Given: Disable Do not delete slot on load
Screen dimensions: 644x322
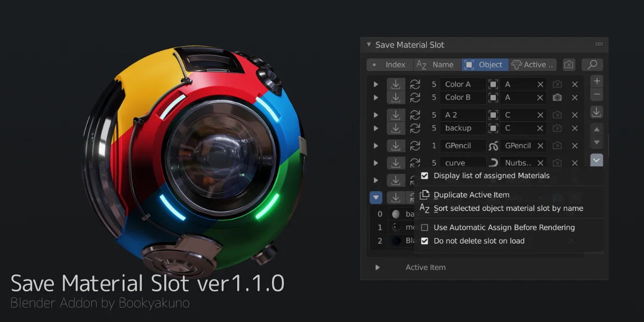Looking at the screenshot, I should coord(425,240).
